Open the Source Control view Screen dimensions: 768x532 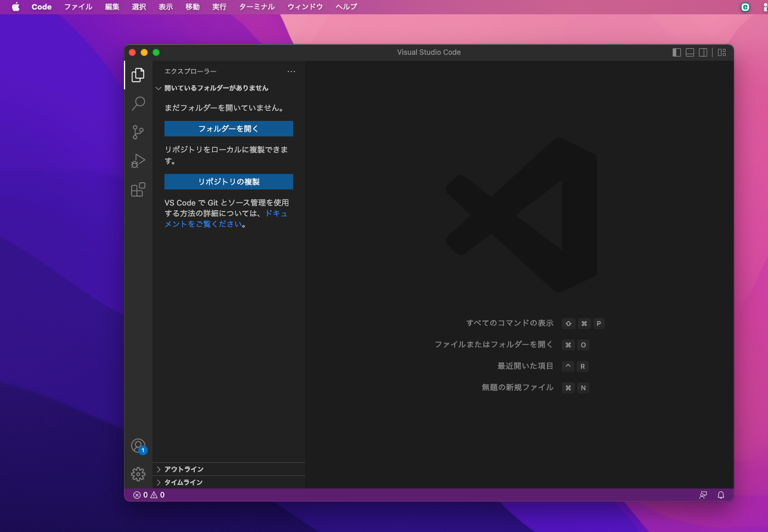(x=138, y=132)
